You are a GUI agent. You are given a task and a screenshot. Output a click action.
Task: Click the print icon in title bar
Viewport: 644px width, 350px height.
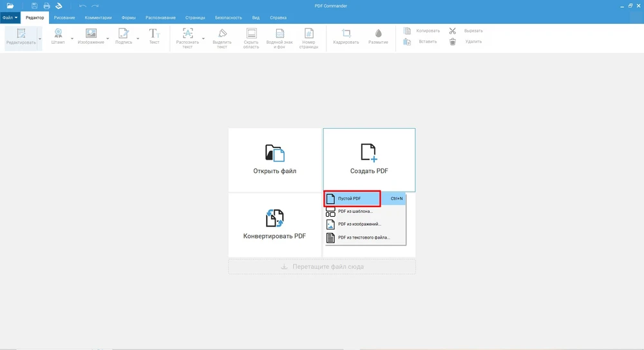coord(46,6)
